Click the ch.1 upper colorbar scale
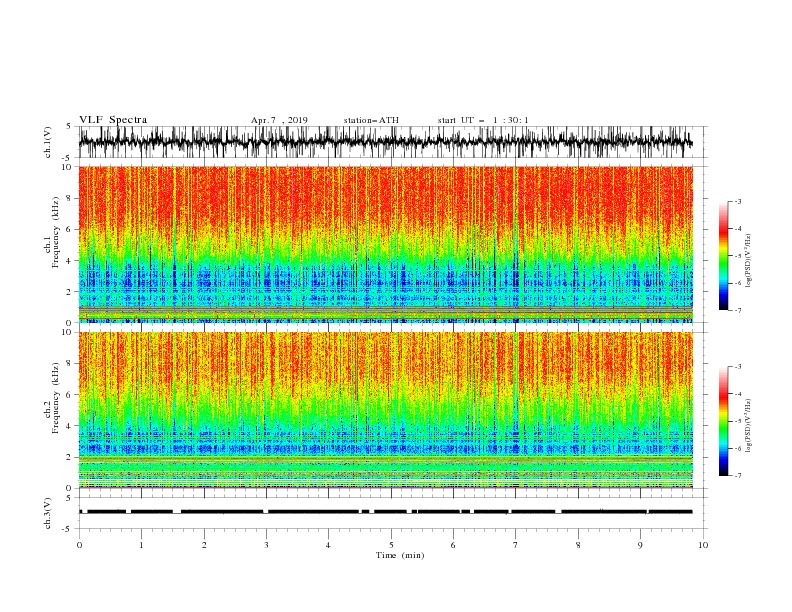The height and width of the screenshot is (612, 792). coord(723,256)
